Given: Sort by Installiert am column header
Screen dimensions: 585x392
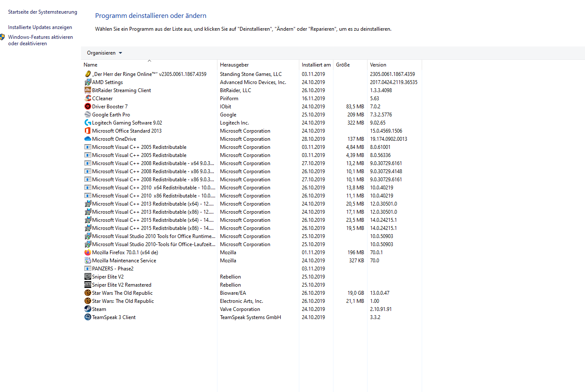Looking at the screenshot, I should pyautogui.click(x=316, y=65).
